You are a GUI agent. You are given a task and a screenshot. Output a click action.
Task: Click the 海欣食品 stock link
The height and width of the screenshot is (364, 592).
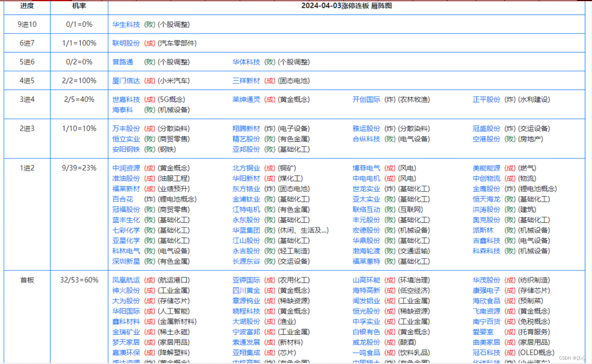(x=486, y=301)
